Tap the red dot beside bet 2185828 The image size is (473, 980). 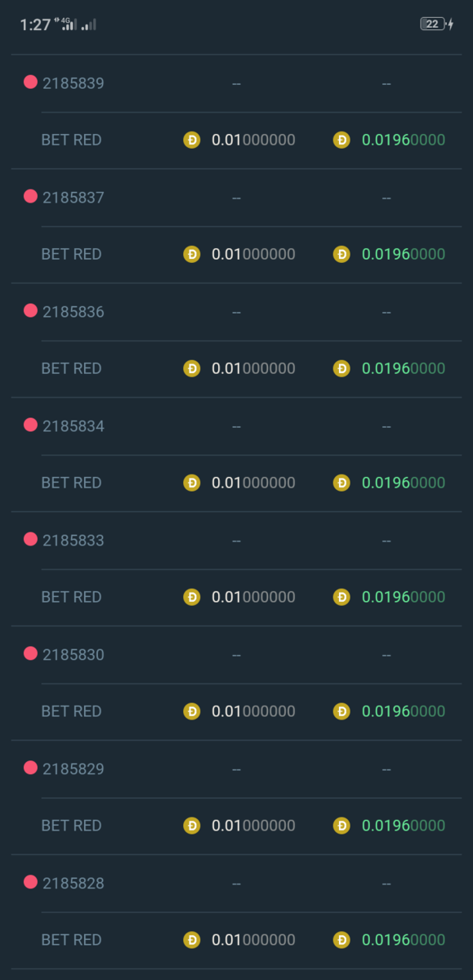(x=30, y=882)
